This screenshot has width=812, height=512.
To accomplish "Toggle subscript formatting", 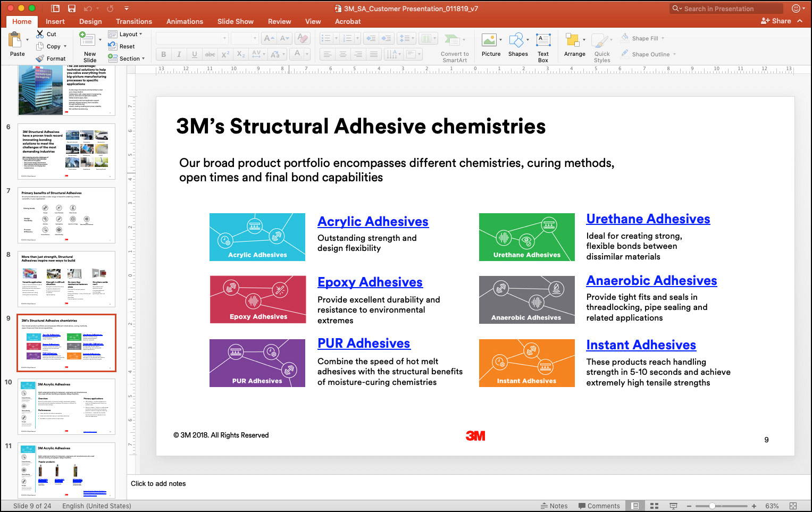I will coord(241,54).
